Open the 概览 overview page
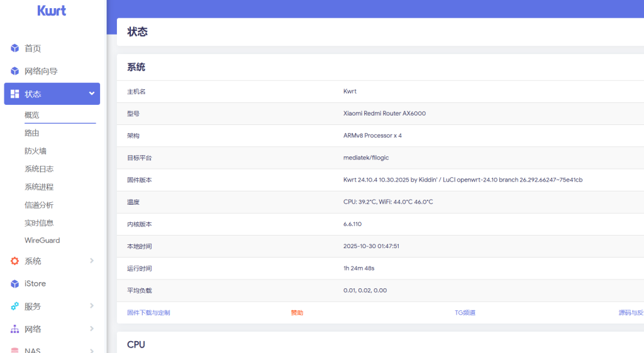This screenshot has width=644, height=353. (x=32, y=115)
